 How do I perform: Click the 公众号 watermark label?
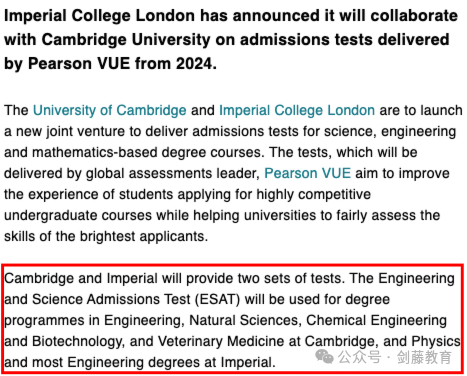click(x=359, y=357)
